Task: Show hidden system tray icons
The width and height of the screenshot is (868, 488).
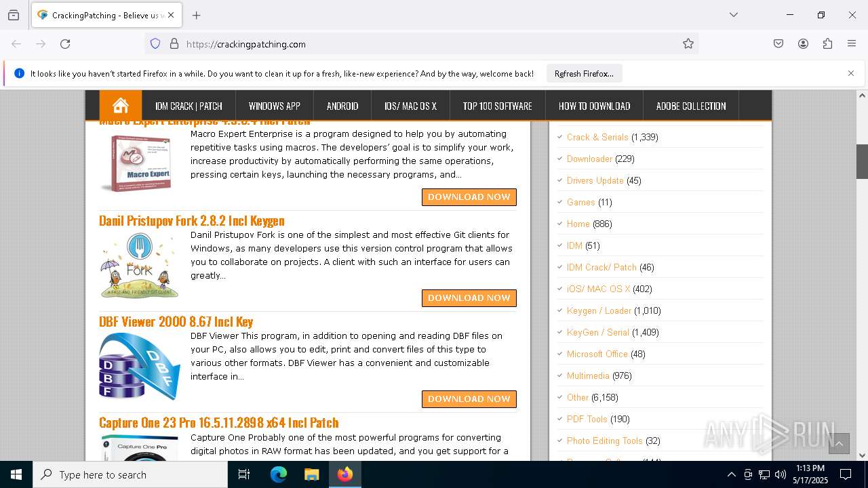Action: tap(731, 474)
